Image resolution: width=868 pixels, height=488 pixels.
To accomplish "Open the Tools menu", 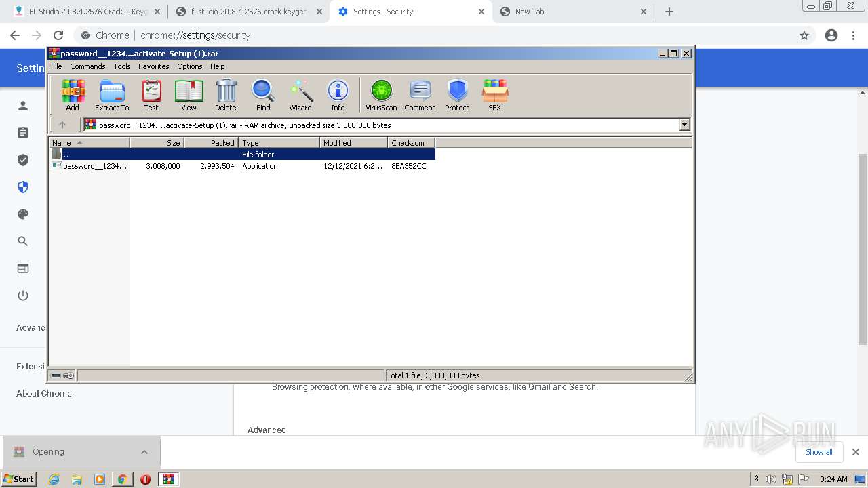I will 122,66.
